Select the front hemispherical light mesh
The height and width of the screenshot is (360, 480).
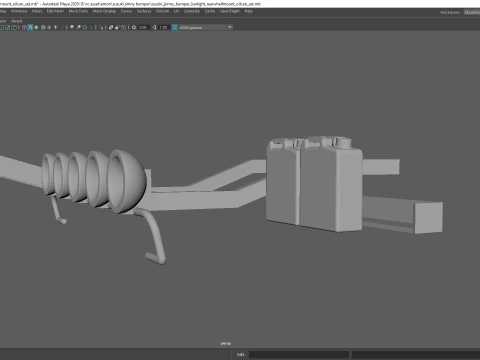127,182
